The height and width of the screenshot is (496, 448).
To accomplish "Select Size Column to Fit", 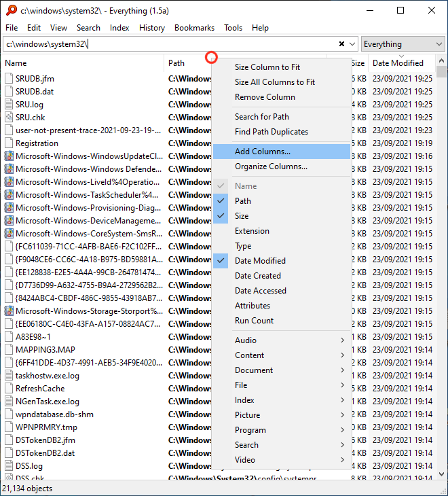I will (282, 67).
